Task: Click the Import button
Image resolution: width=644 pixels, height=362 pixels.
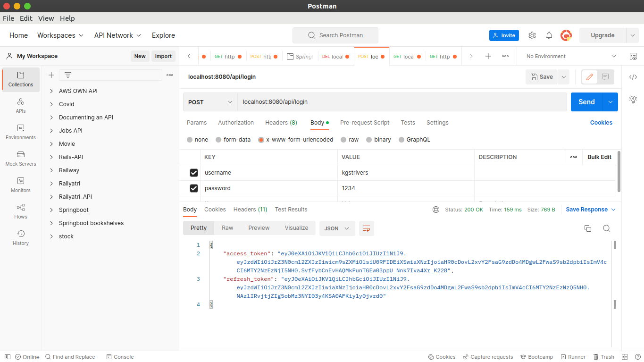Action: click(163, 56)
